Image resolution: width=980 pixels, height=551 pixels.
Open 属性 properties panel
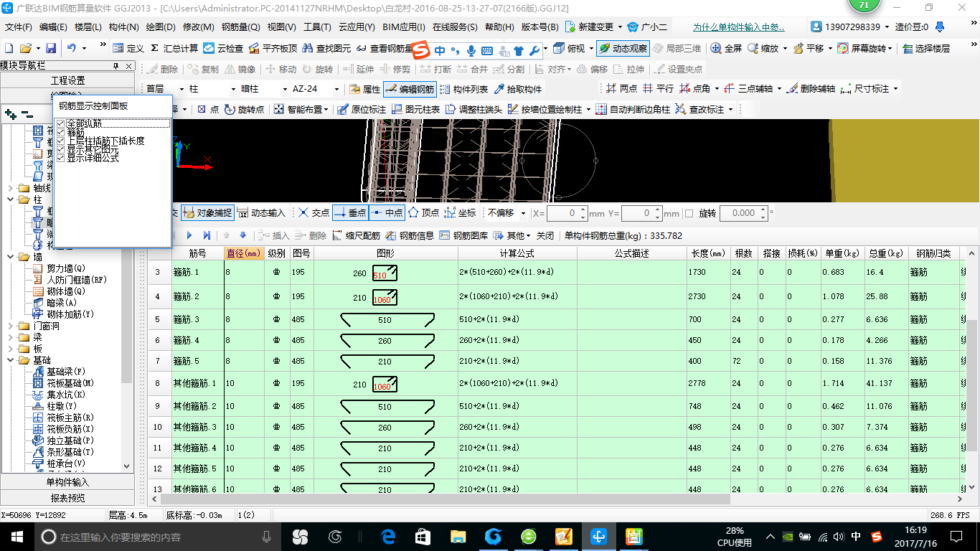pos(365,90)
